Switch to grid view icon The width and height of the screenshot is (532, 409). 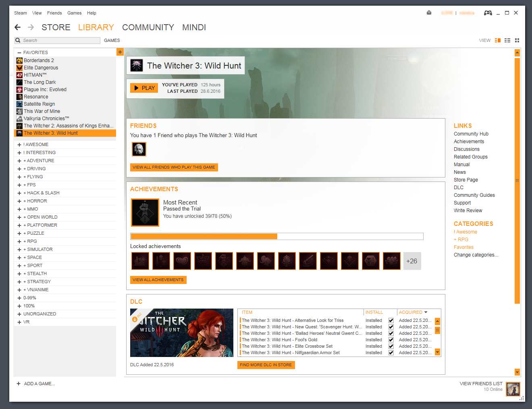[517, 40]
